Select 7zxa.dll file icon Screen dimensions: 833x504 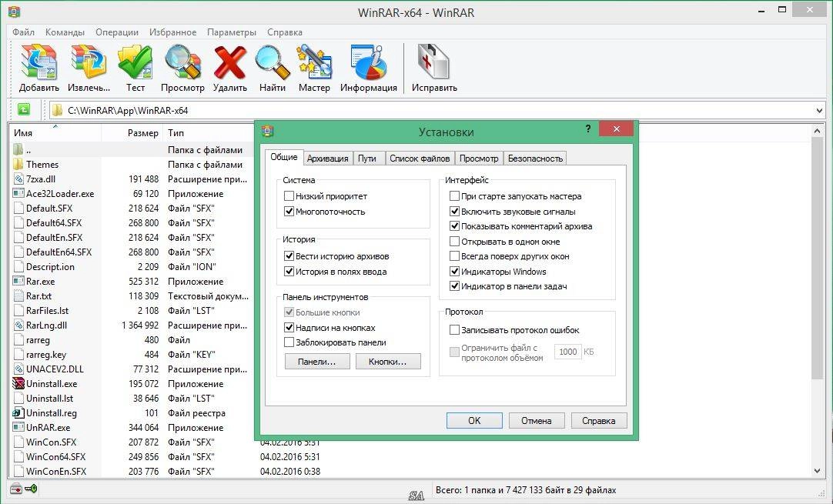click(18, 179)
